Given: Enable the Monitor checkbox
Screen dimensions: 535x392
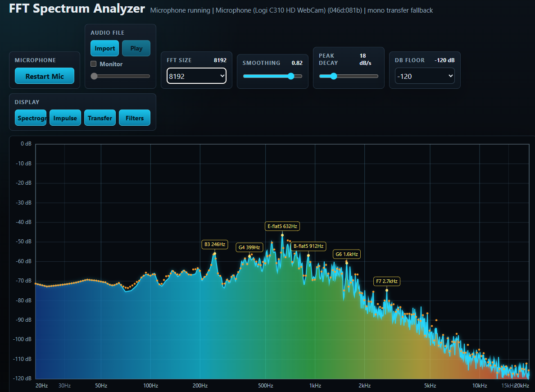Looking at the screenshot, I should (x=94, y=64).
